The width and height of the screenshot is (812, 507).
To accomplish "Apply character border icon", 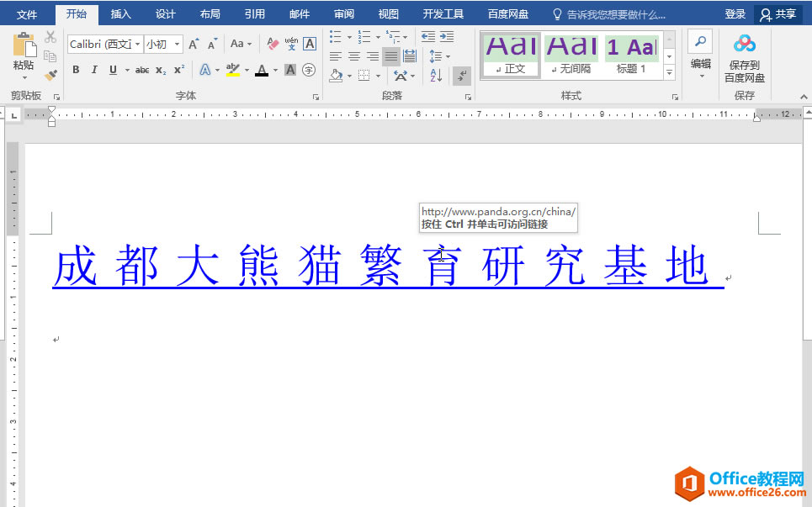I will [x=310, y=44].
